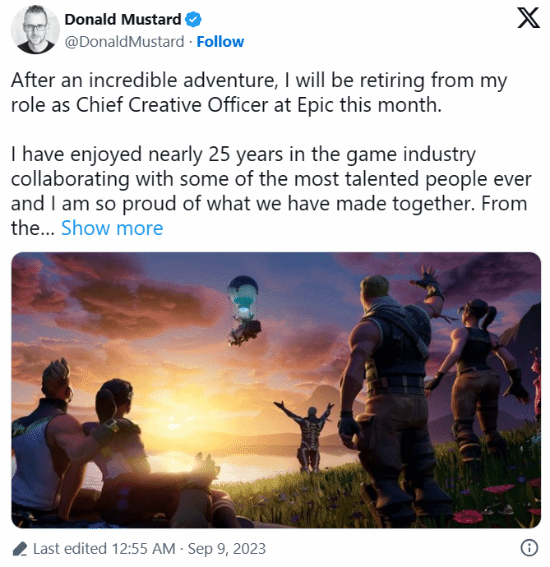This screenshot has height=567, width=550.
Task: View the Last edited 12:55 AM label
Action: (x=104, y=549)
